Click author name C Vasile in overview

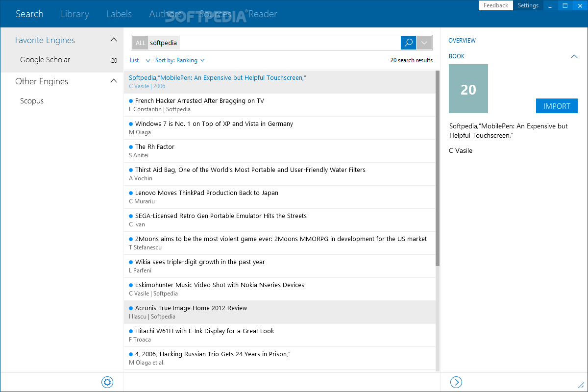pyautogui.click(x=461, y=150)
